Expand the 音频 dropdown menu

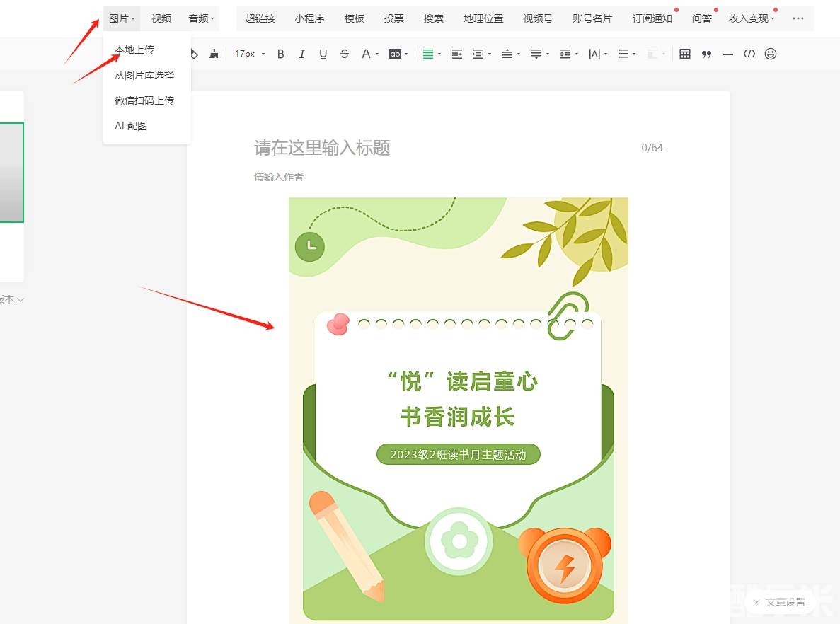[201, 18]
